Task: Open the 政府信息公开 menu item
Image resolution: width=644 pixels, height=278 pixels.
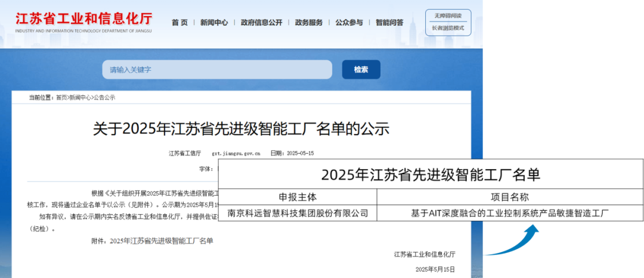Action: pos(261,23)
